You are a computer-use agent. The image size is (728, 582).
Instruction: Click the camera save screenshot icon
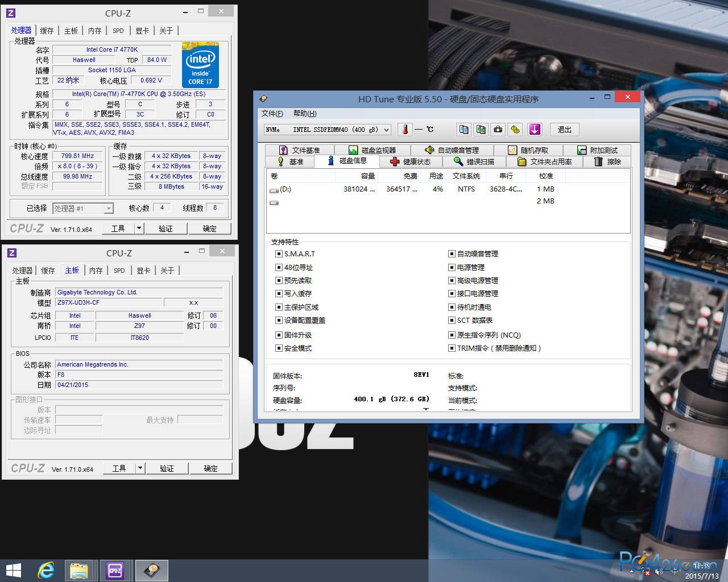[498, 130]
